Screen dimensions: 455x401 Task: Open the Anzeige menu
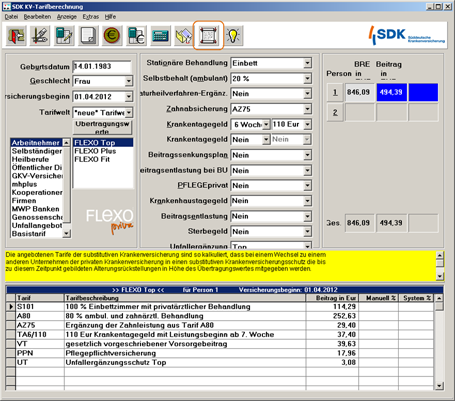pos(67,17)
